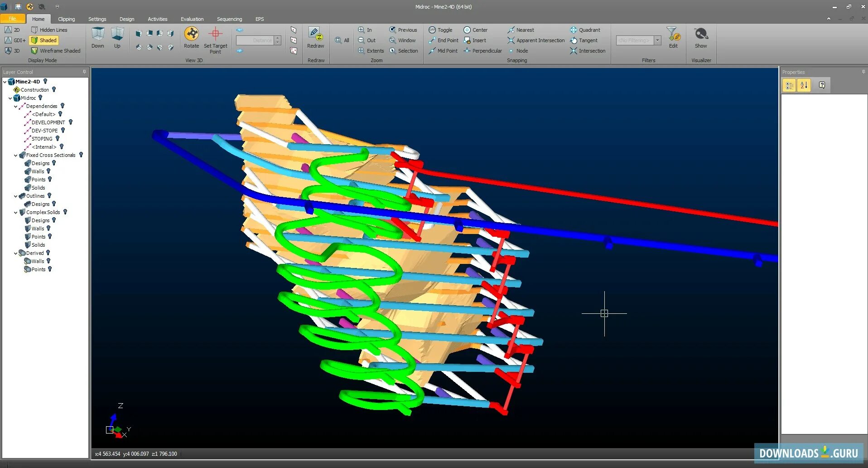Toggle visibility bulb for Complex Solids

[65, 212]
